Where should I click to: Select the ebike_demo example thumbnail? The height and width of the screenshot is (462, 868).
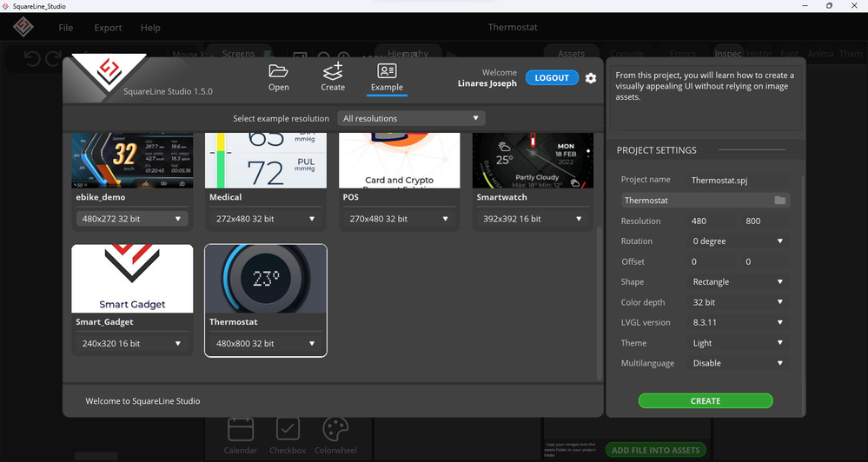pyautogui.click(x=132, y=161)
